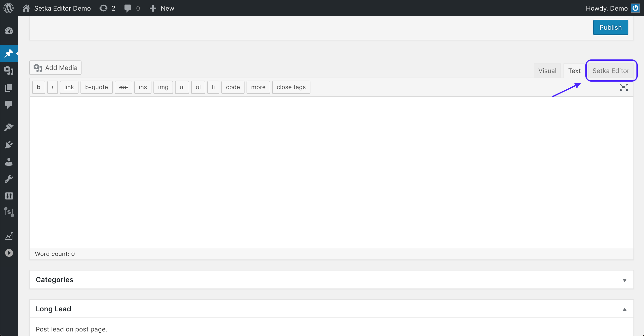Switch to the Visual editor tab
Screen dimensions: 644x336
tap(547, 71)
